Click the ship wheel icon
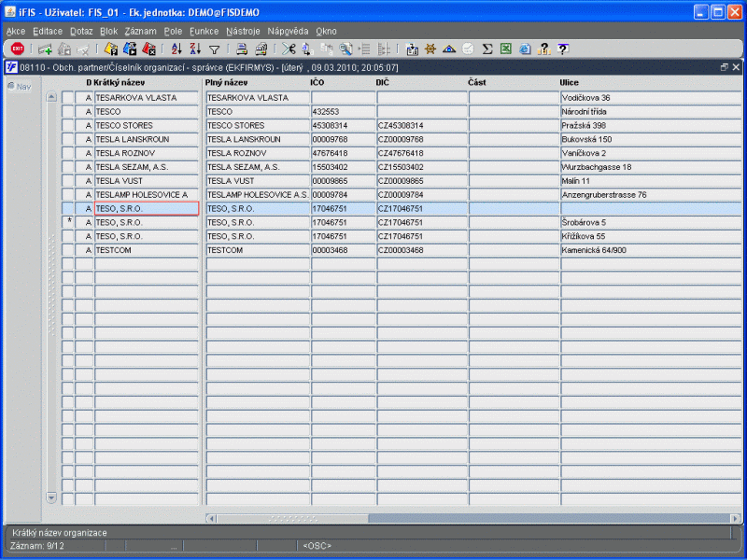 pos(430,49)
